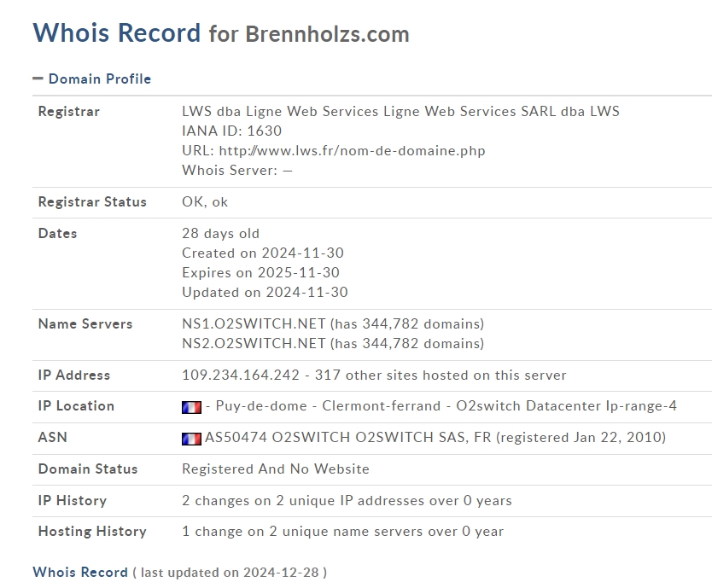The width and height of the screenshot is (712, 588).
Task: Click the minus icon beside Domain Profile
Action: click(x=38, y=79)
